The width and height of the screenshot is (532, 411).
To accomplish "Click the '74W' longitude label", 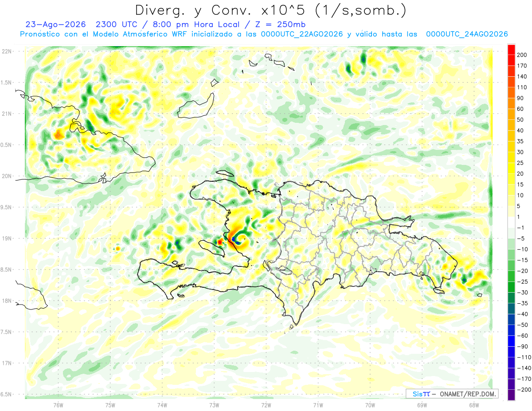I will (x=162, y=405).
